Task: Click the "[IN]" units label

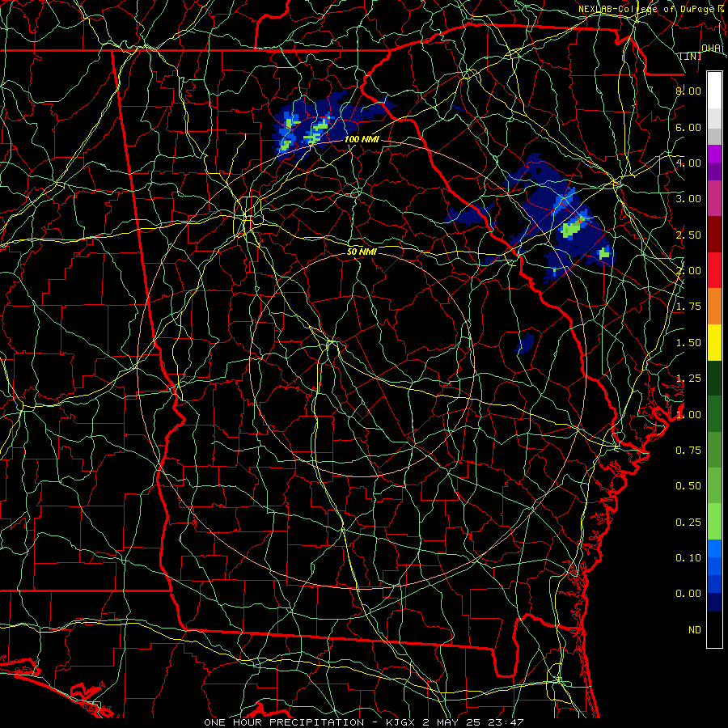Action: (x=691, y=56)
